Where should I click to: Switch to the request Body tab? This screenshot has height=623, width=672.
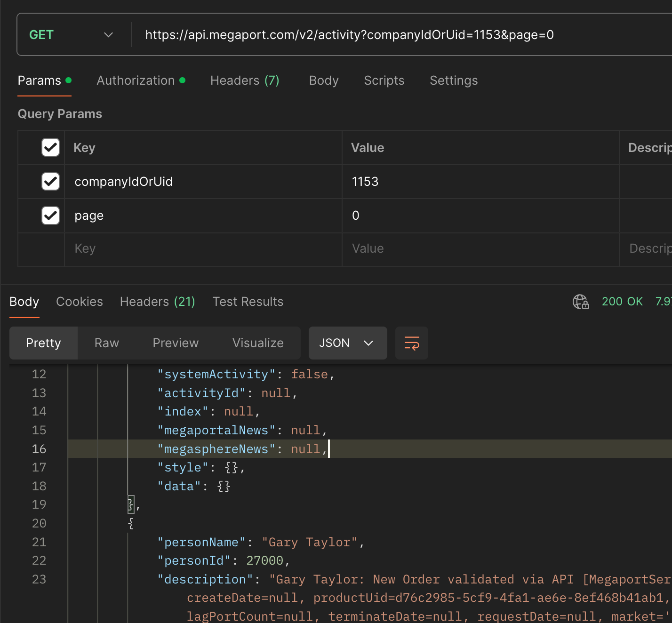pos(324,80)
